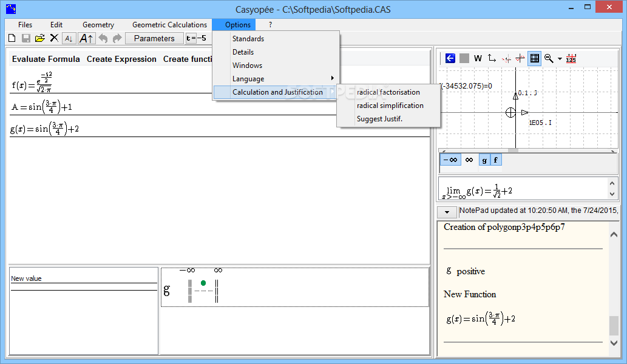This screenshot has width=627, height=364.
Task: Open the Geometry menu
Action: point(98,25)
